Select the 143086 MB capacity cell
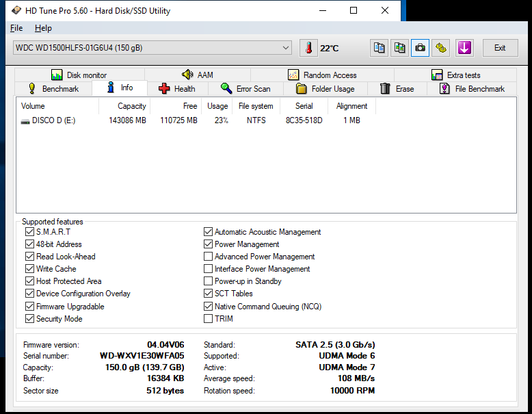532x414 pixels. tap(128, 120)
